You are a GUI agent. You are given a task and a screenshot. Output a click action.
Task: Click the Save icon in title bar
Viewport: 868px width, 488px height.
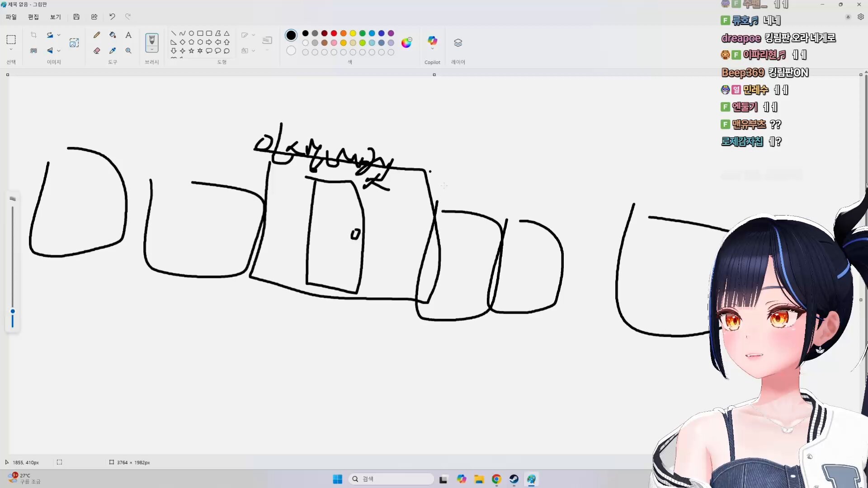(x=76, y=17)
